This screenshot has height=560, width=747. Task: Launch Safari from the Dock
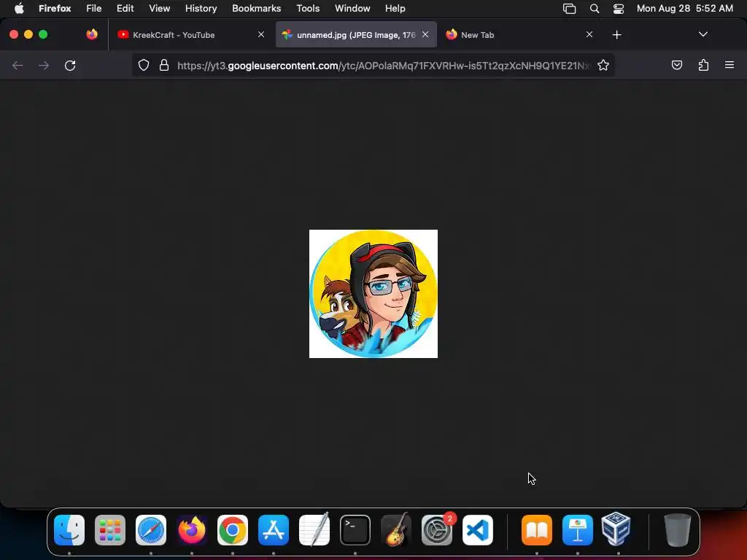151,530
